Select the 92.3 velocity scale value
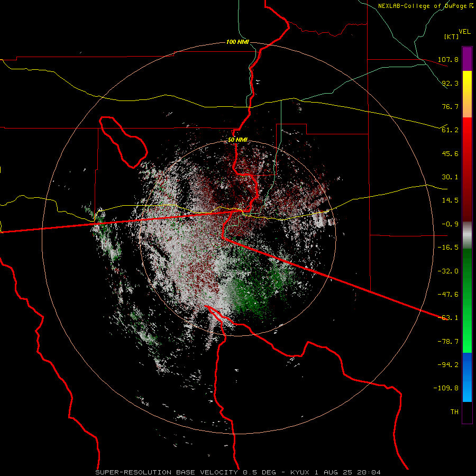Viewport: 476px width, 476px height. 450,83
